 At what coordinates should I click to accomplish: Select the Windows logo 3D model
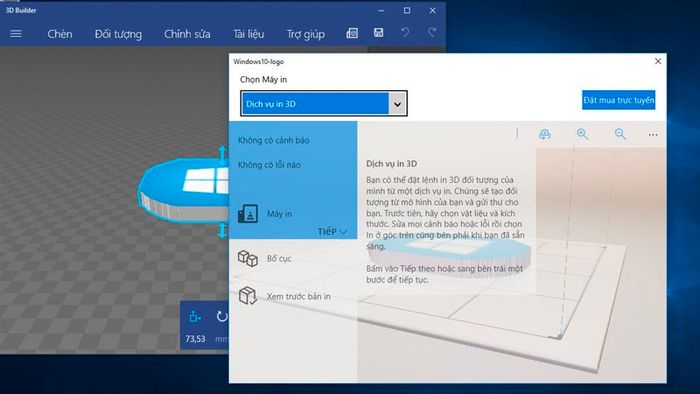pos(183,190)
